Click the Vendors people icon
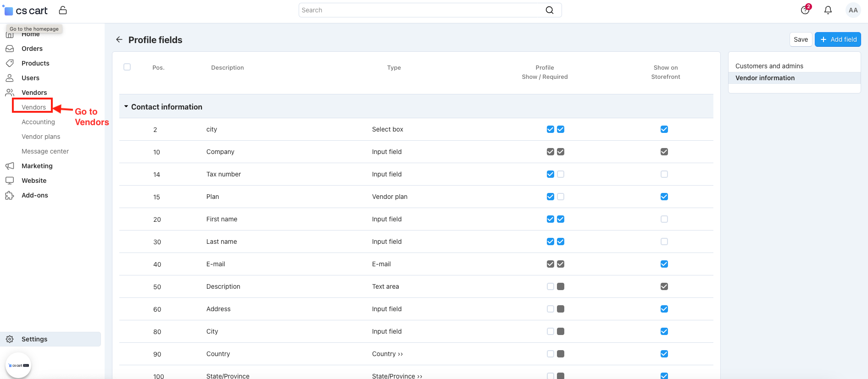This screenshot has height=379, width=868. [x=10, y=93]
